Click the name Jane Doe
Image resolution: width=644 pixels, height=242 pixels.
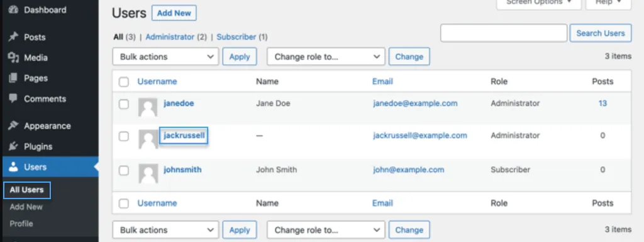click(273, 103)
